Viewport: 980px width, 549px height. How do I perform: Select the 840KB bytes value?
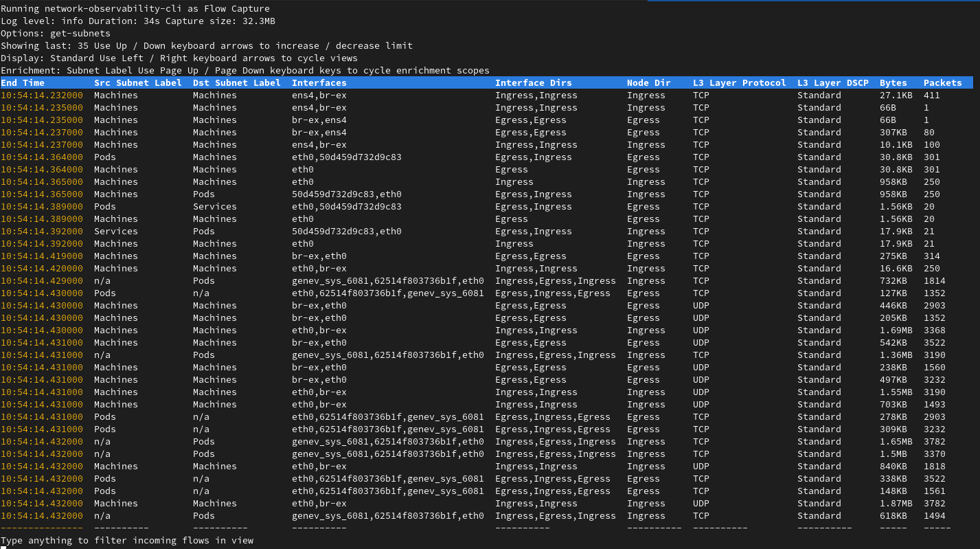(x=893, y=466)
